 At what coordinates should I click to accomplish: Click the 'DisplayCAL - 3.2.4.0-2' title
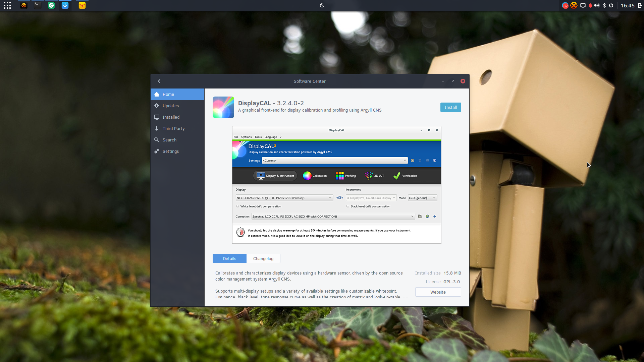tap(271, 103)
